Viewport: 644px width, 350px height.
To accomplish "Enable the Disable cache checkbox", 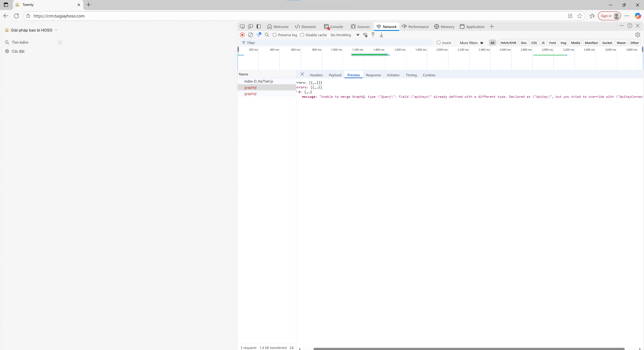I will point(302,35).
